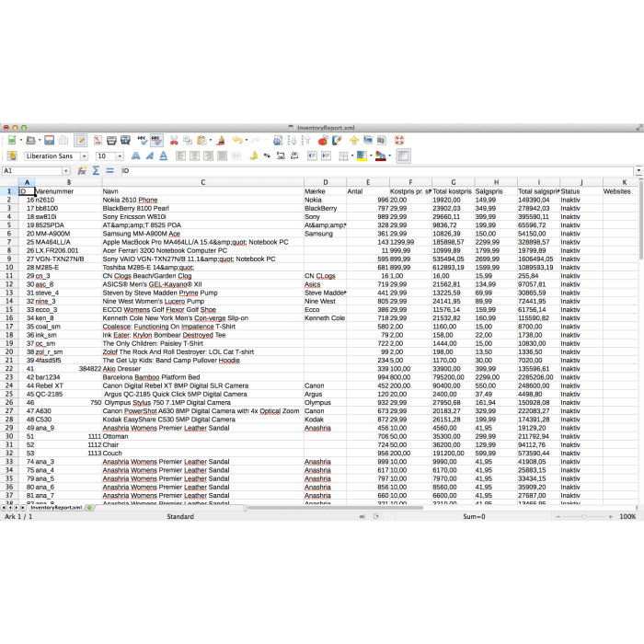Click the Open file icon
This screenshot has height=644, width=644.
pyautogui.click(x=30, y=141)
